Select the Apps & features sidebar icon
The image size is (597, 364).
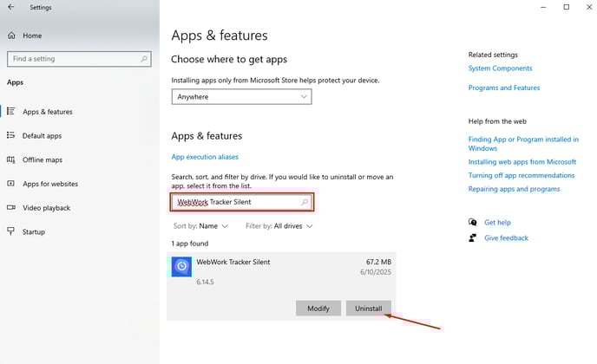click(11, 112)
